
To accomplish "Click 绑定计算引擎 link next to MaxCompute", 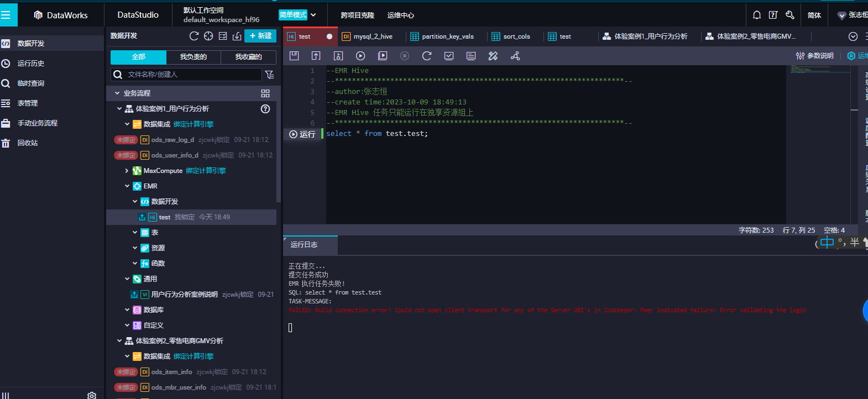I will (x=206, y=171).
